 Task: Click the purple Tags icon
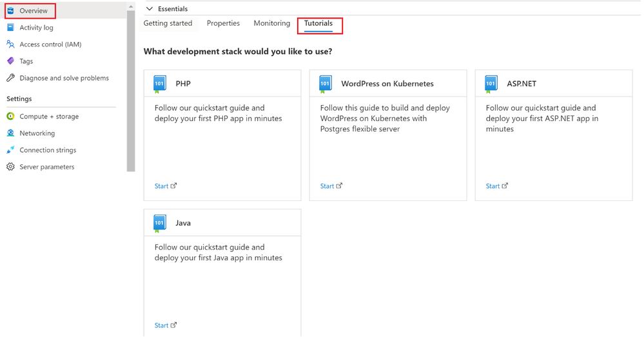(11, 61)
